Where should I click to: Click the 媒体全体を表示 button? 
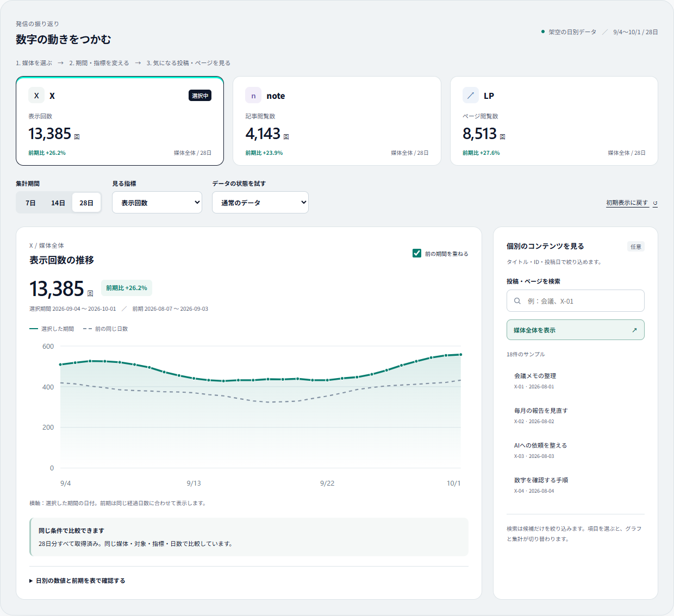click(x=576, y=330)
